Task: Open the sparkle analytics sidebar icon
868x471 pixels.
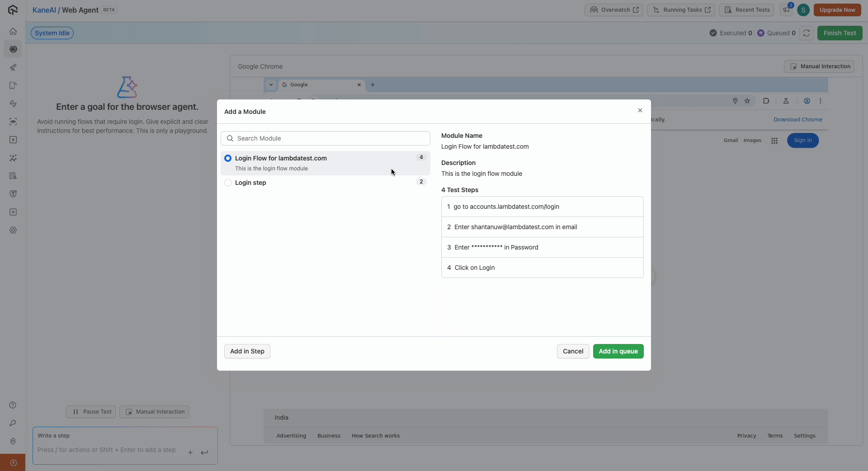Action: click(13, 158)
